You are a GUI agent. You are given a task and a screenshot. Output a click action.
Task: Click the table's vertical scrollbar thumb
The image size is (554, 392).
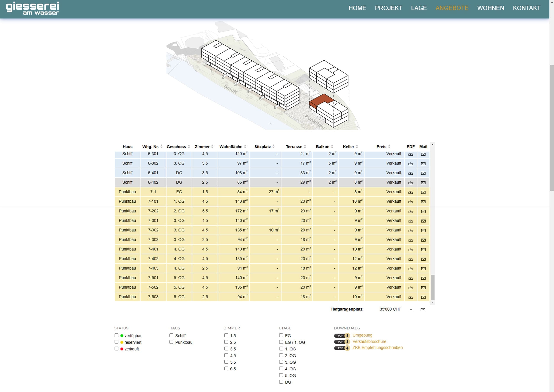click(x=432, y=287)
